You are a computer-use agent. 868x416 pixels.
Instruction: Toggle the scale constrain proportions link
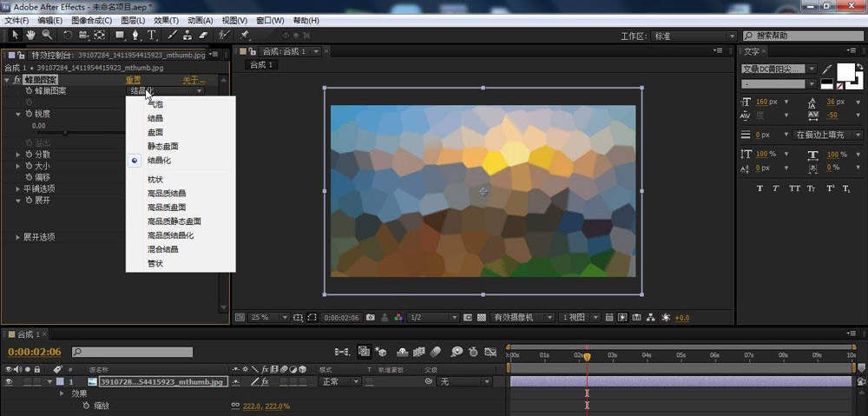pyautogui.click(x=234, y=406)
